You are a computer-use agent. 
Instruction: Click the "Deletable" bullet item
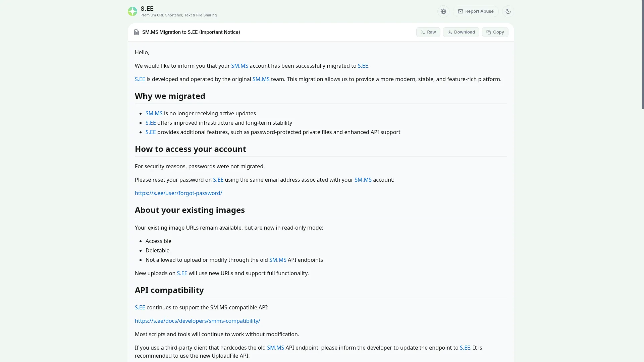pyautogui.click(x=158, y=251)
